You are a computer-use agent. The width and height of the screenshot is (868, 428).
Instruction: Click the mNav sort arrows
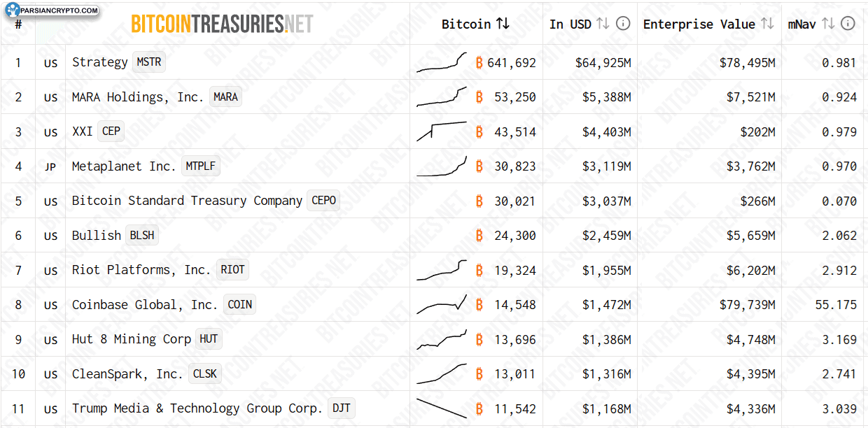coord(828,24)
